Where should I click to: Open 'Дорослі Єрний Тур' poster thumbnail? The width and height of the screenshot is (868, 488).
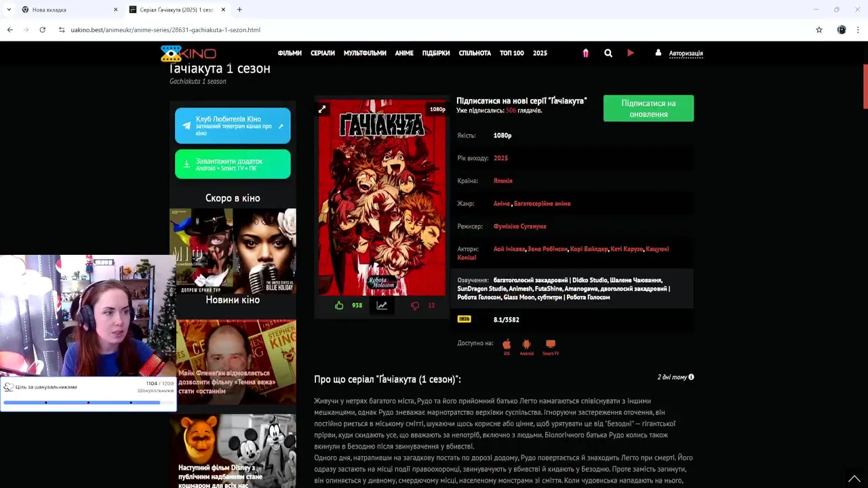[201, 251]
